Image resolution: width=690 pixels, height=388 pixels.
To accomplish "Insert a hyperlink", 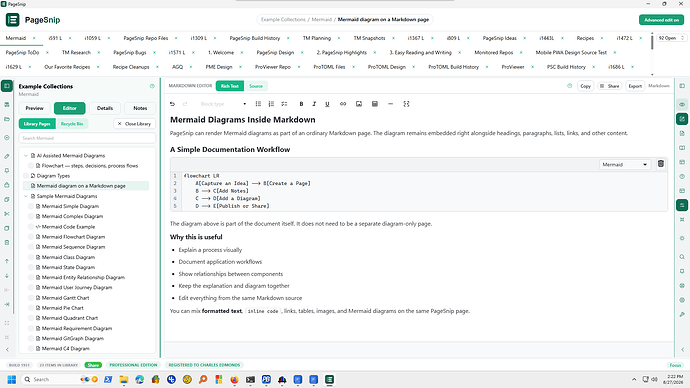I will click(x=343, y=104).
